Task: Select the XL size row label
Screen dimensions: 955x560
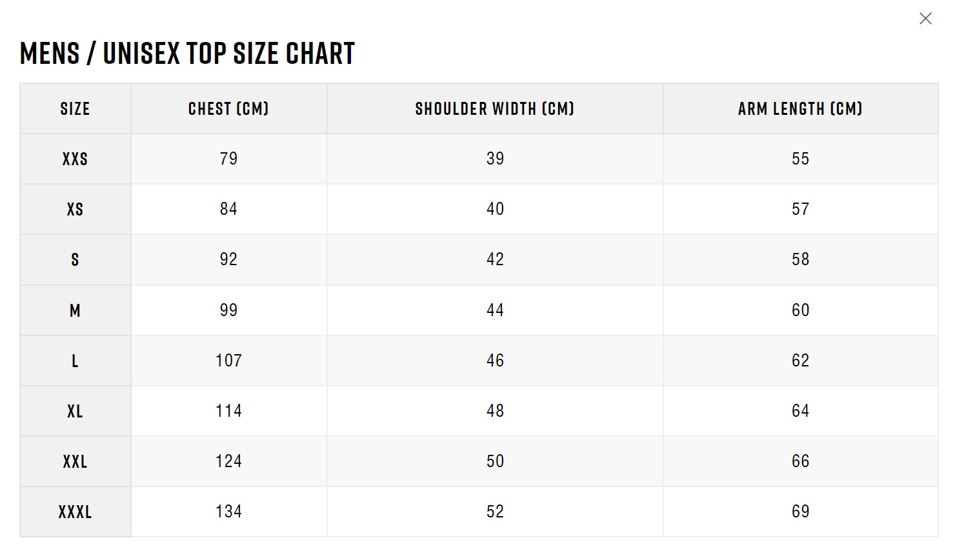Action: 75,412
